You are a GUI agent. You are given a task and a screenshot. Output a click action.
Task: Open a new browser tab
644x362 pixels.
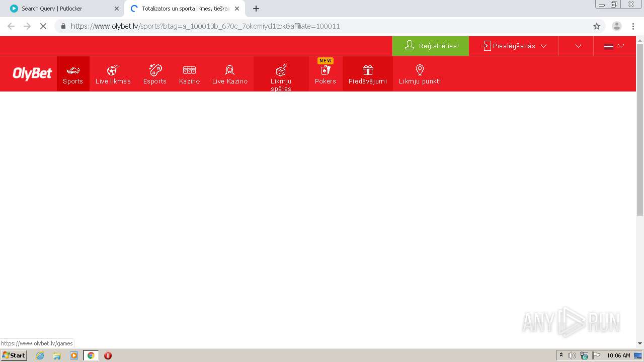tap(256, 9)
